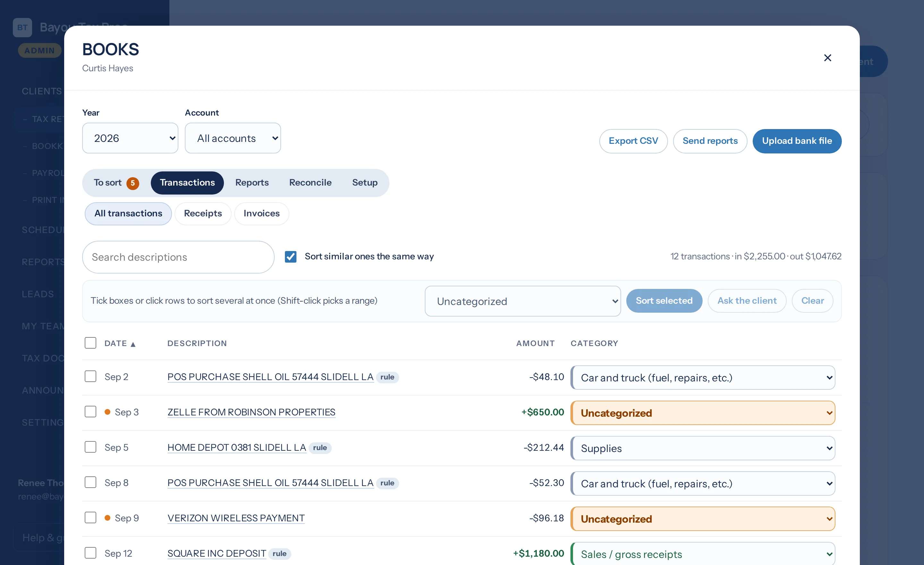Click Upload bank file button
924x565 pixels.
(797, 141)
